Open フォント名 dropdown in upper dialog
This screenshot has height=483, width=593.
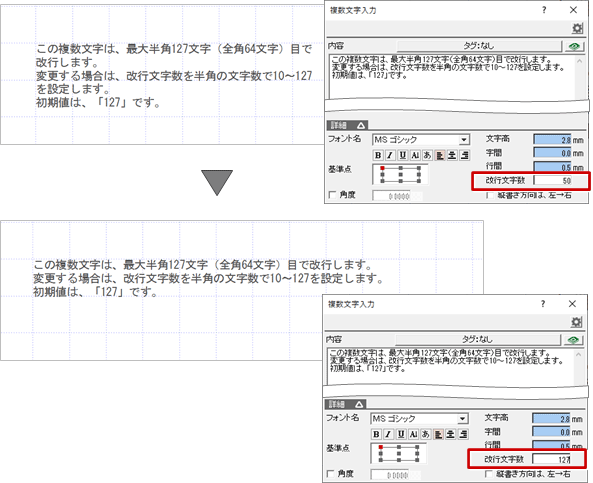click(464, 140)
